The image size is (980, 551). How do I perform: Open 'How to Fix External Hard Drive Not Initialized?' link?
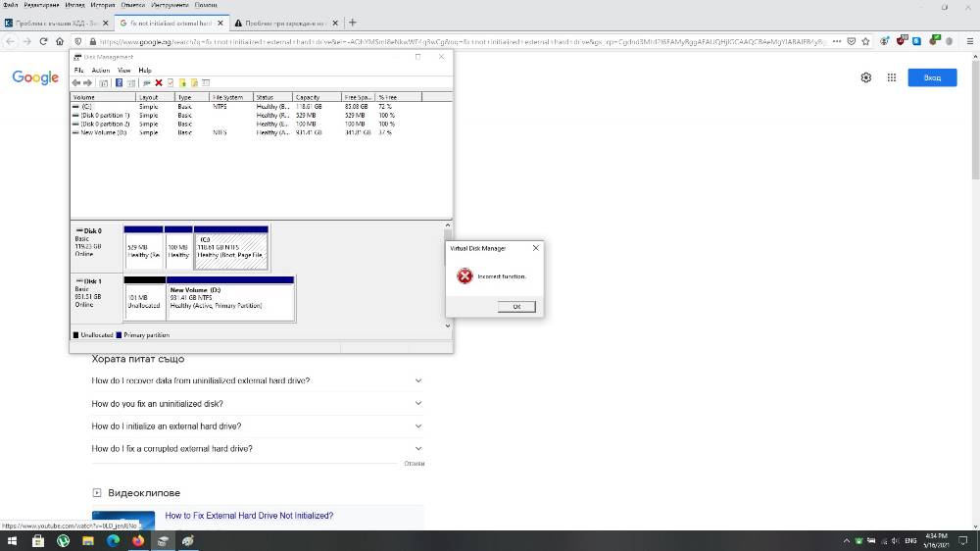249,516
